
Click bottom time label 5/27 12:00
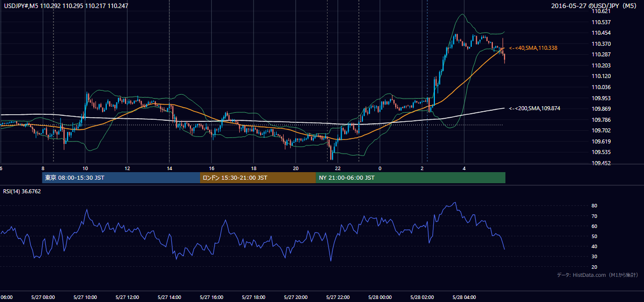point(127,297)
